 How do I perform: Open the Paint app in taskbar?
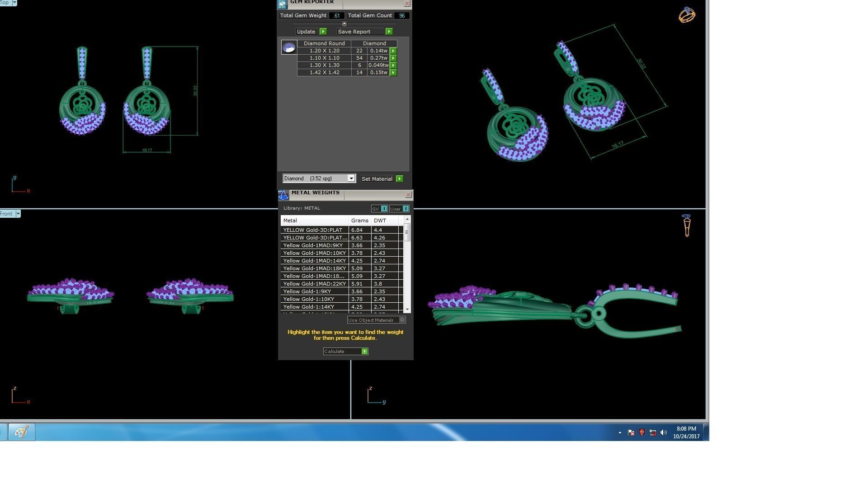pyautogui.click(x=21, y=432)
